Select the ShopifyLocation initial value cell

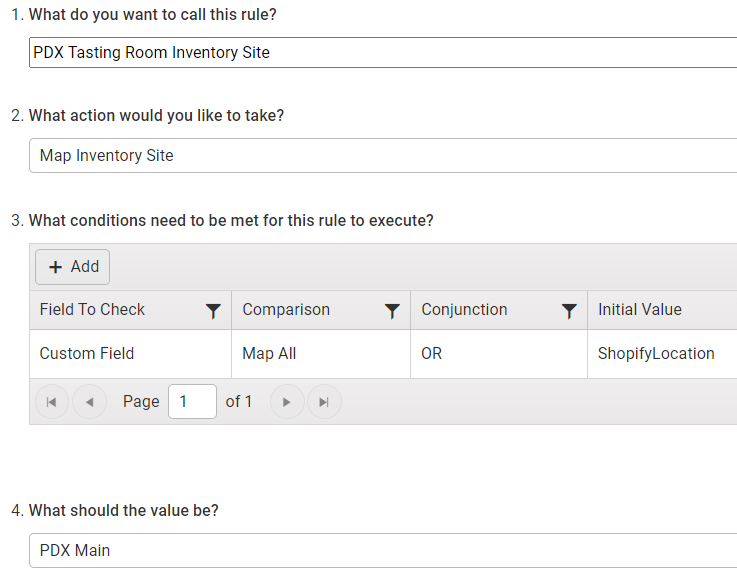pyautogui.click(x=662, y=354)
